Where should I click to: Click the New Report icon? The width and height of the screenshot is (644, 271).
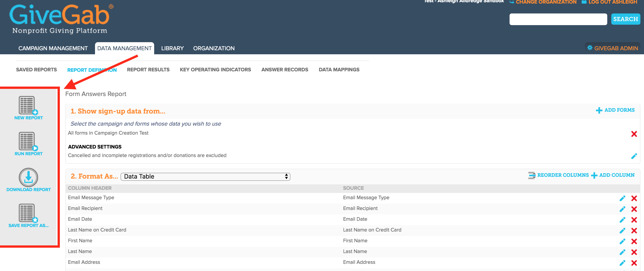pyautogui.click(x=28, y=105)
